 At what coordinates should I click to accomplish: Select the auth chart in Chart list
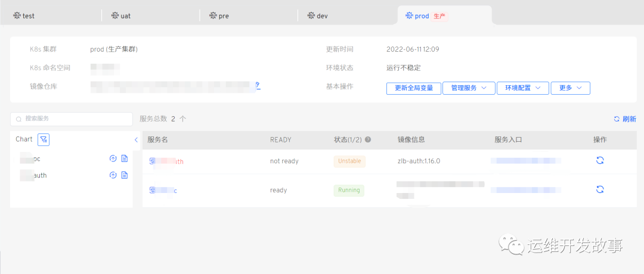click(x=33, y=175)
